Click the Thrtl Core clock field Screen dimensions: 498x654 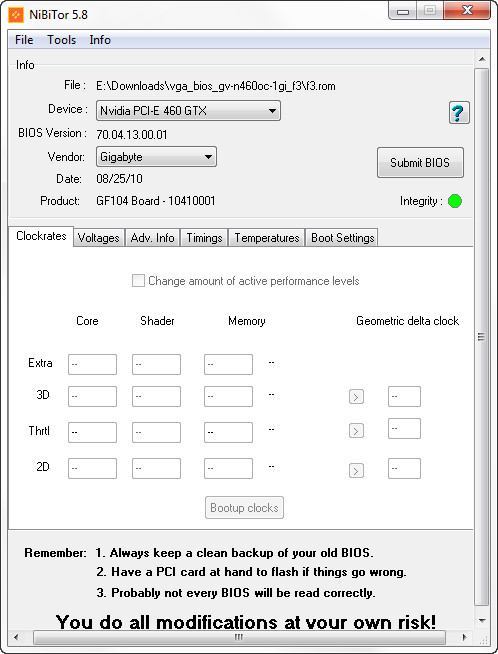[x=92, y=432]
